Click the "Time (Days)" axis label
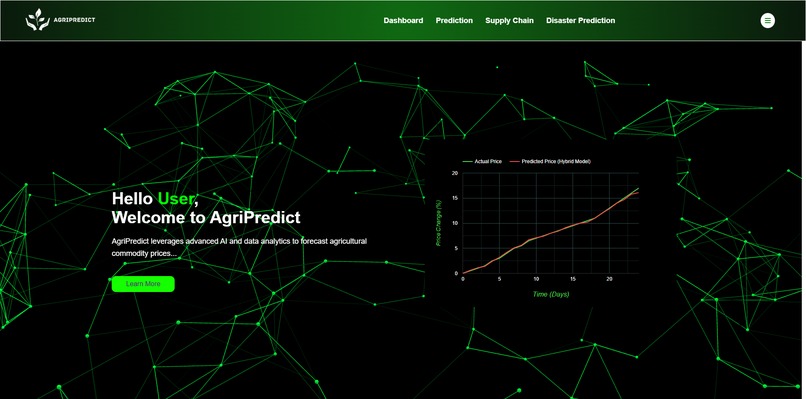This screenshot has width=806, height=399. point(551,295)
